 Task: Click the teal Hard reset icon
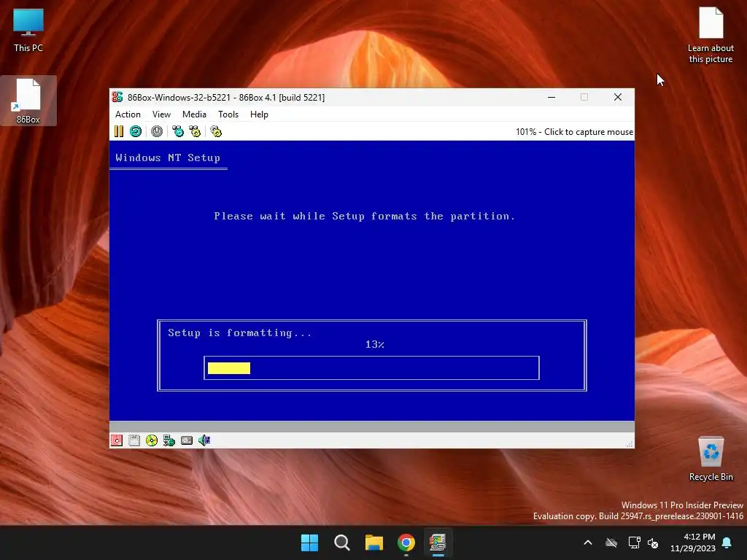click(x=136, y=131)
